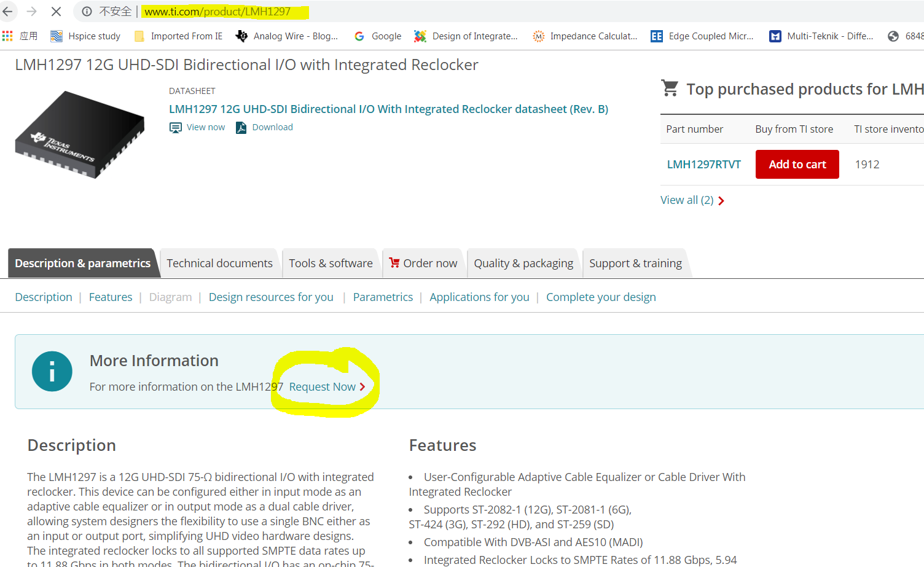The width and height of the screenshot is (924, 567).
Task: Open the 6848 globe bookmark
Action: coord(906,36)
